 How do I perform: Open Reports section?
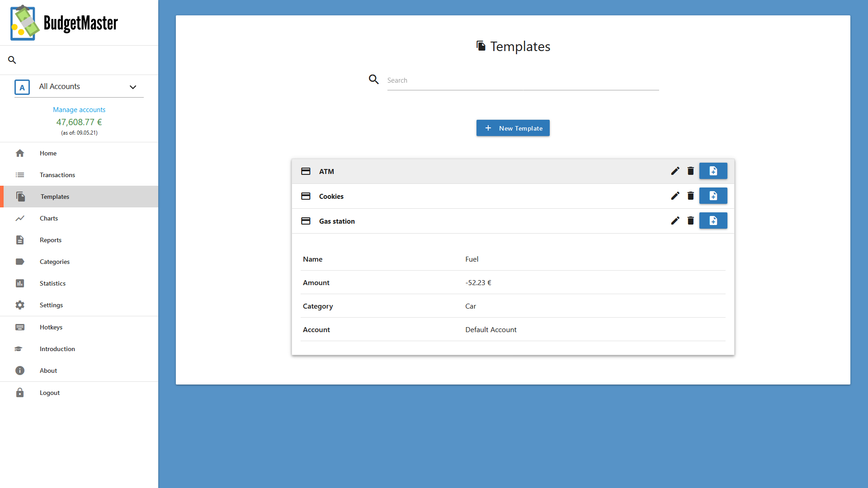(51, 240)
